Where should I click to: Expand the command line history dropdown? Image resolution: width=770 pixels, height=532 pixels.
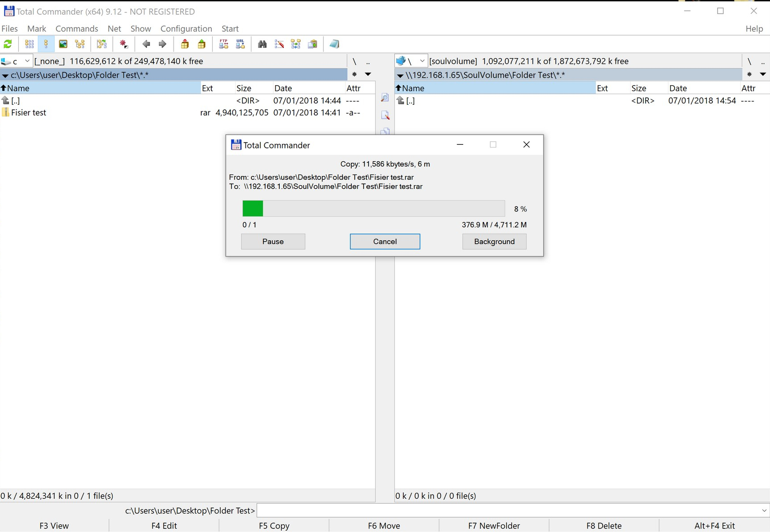pyautogui.click(x=764, y=511)
